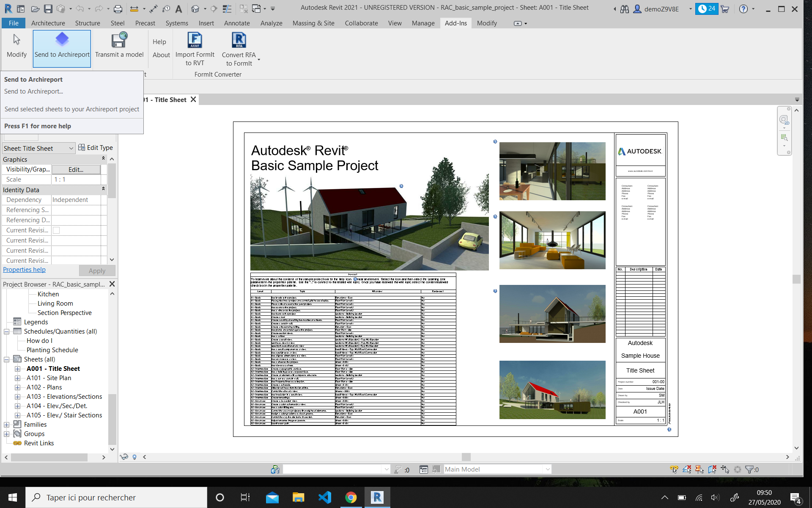Screen dimensions: 812x508
Task: Open the default 3D view icon
Action: 195,8
